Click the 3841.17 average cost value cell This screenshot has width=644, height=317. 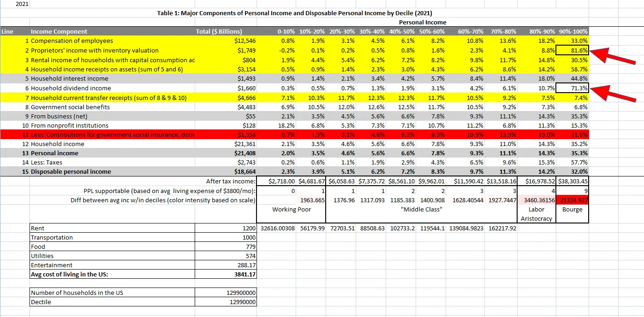pyautogui.click(x=244, y=274)
